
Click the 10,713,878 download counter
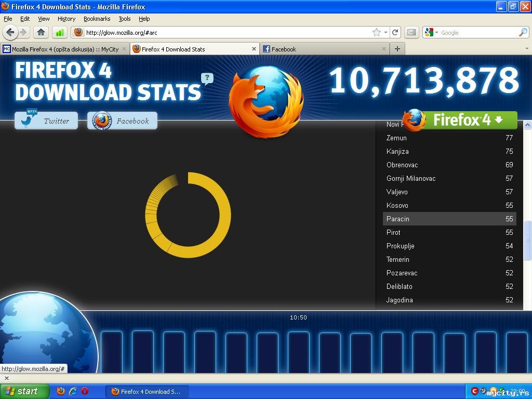(x=424, y=81)
